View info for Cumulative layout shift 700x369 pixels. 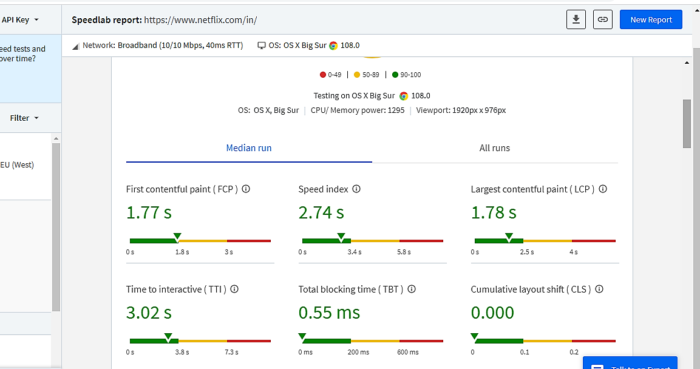coord(599,289)
